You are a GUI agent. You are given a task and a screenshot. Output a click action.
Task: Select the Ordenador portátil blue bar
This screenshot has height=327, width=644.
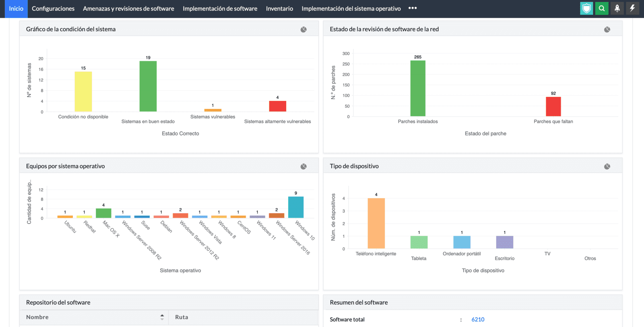pos(462,242)
